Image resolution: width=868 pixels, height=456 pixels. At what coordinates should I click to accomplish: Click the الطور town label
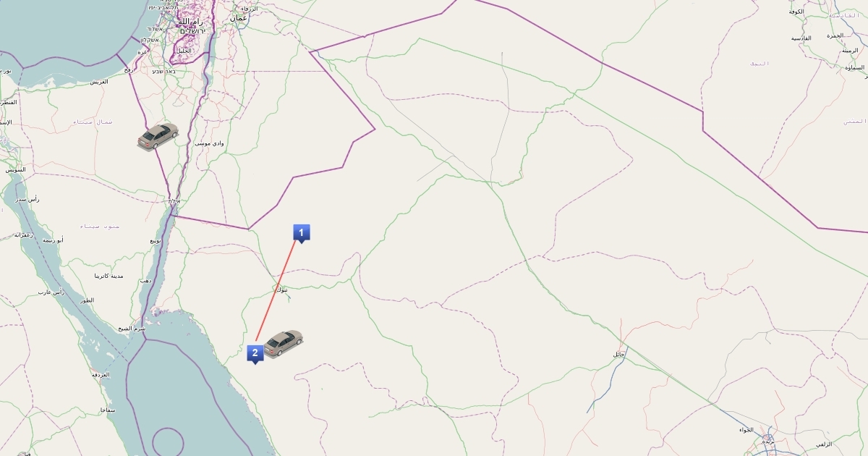point(88,300)
